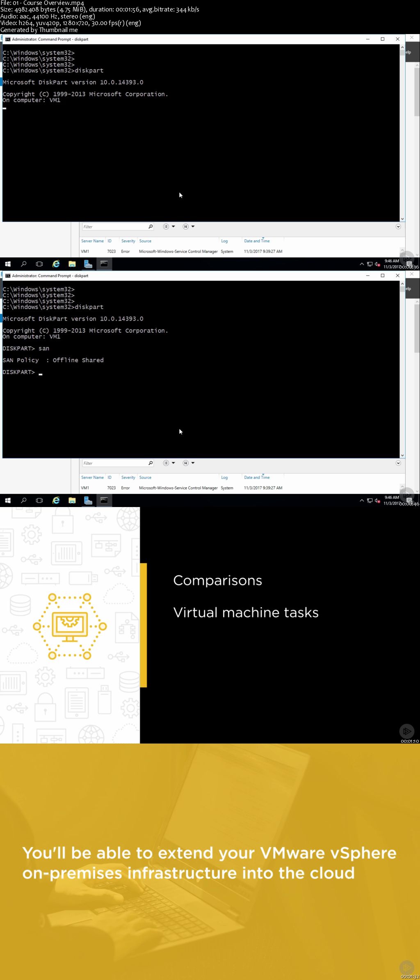This screenshot has height=980, width=420.
Task: Click 'System' log cell in 00:00:36 frame
Action: pyautogui.click(x=227, y=251)
